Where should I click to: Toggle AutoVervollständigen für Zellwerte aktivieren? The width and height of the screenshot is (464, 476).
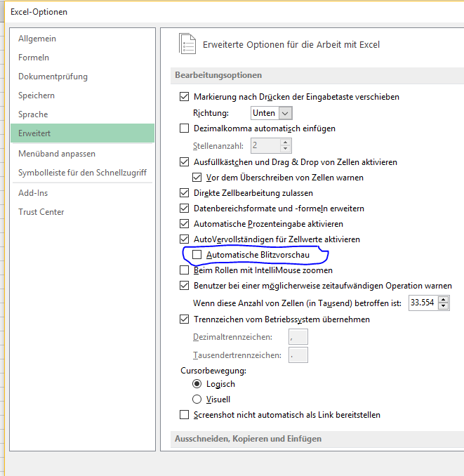click(x=184, y=239)
